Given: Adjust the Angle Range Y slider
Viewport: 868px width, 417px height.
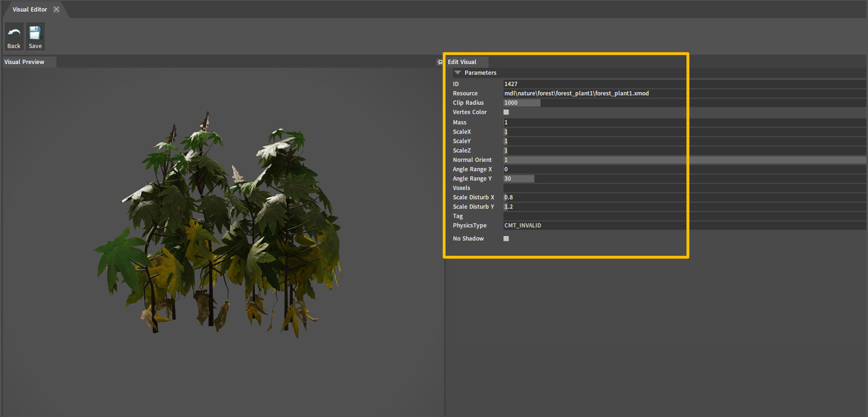Looking at the screenshot, I should 519,178.
